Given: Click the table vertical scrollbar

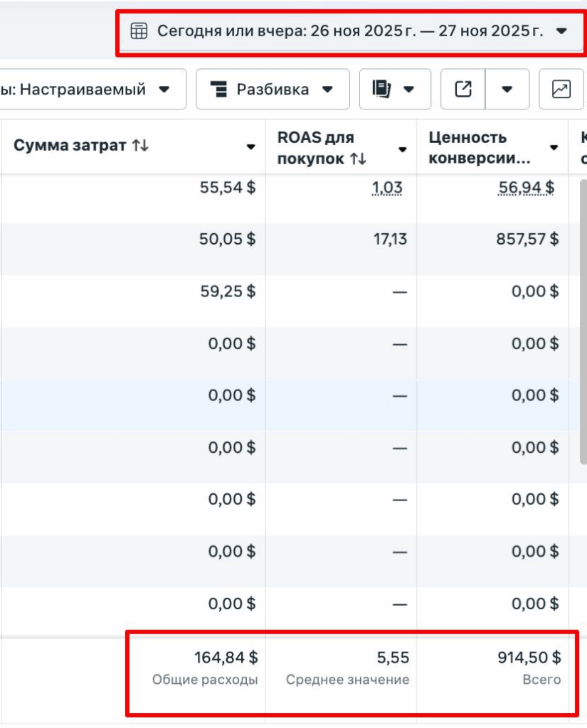Looking at the screenshot, I should 583,322.
